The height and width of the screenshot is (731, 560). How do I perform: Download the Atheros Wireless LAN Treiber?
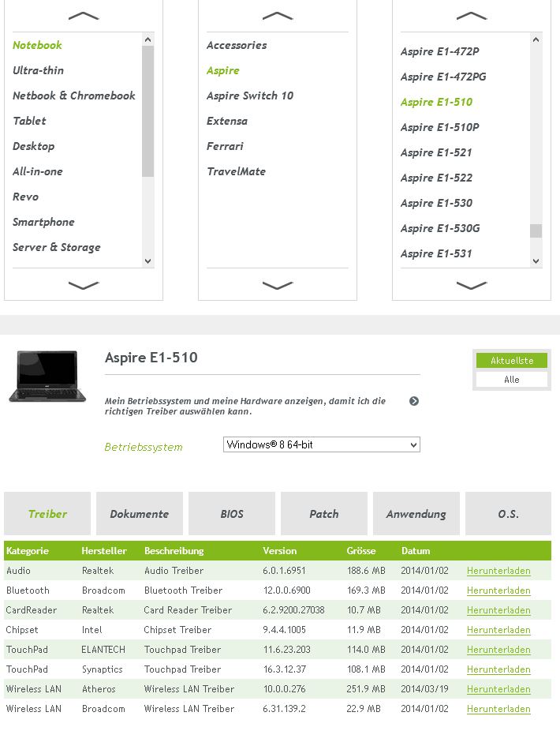point(498,689)
